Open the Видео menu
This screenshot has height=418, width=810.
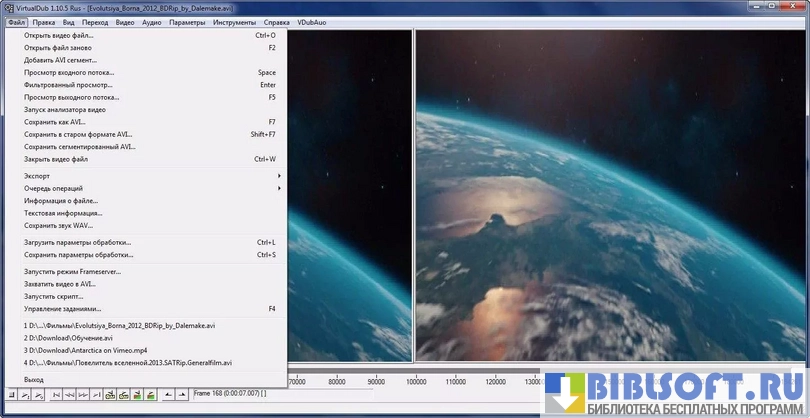pos(124,21)
